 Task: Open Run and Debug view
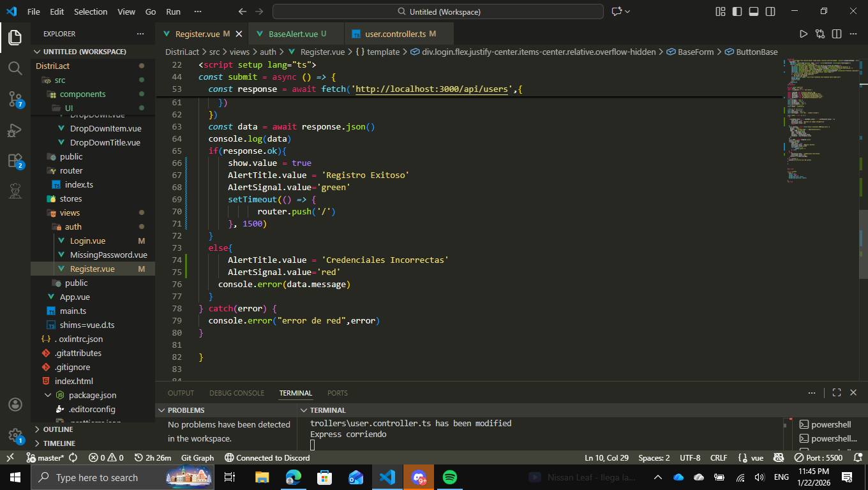tap(15, 130)
